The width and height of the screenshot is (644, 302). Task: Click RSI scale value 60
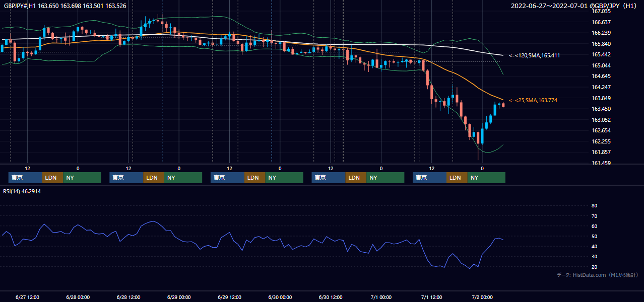[594, 226]
